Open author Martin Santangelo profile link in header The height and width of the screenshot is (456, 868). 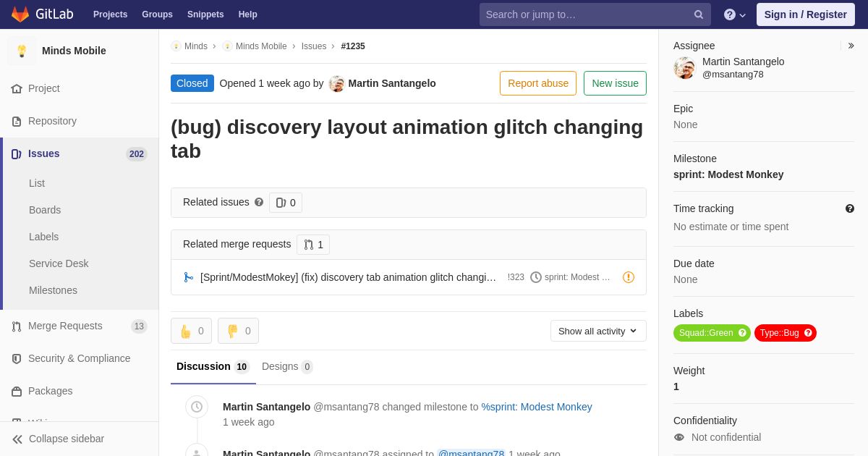[x=392, y=83]
